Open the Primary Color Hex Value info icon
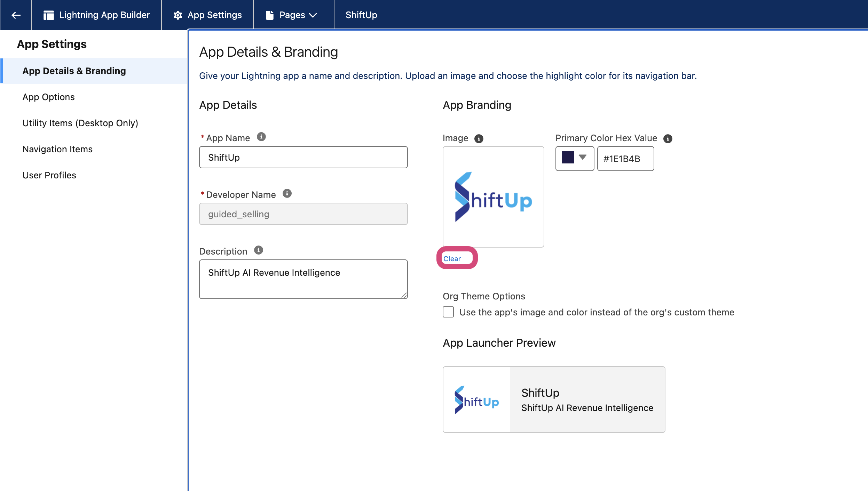 coord(668,139)
